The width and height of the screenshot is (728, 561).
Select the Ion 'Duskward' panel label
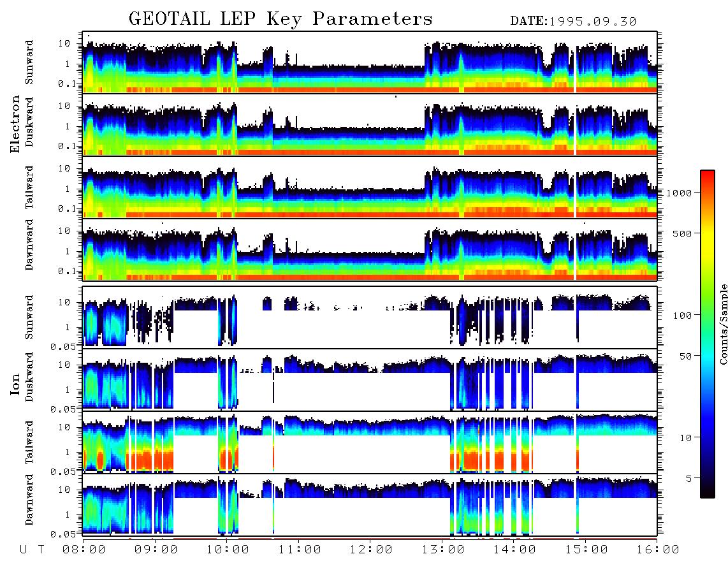point(29,377)
